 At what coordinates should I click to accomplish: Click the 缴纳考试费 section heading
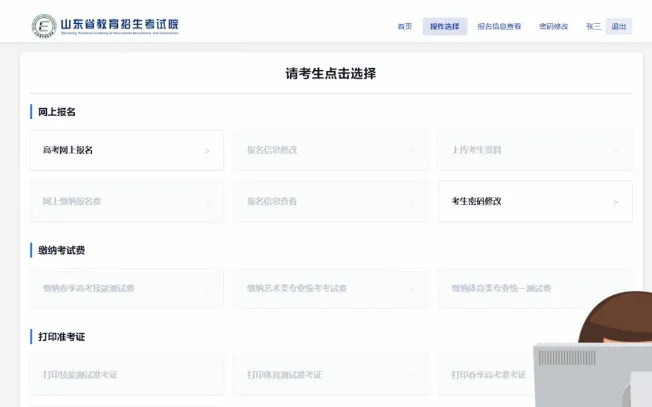click(x=62, y=250)
